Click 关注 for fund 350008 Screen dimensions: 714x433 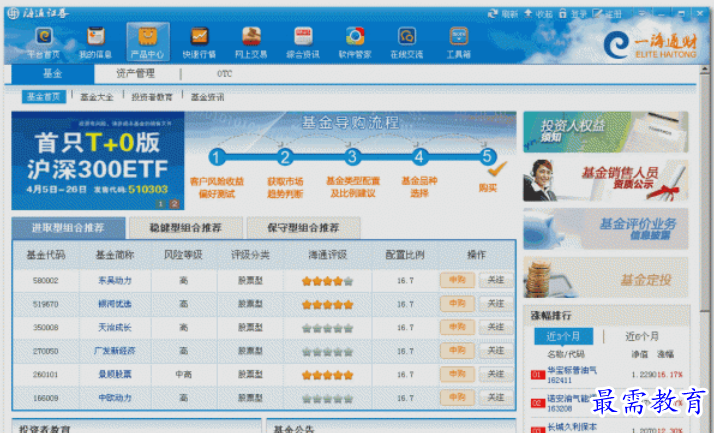click(x=496, y=327)
